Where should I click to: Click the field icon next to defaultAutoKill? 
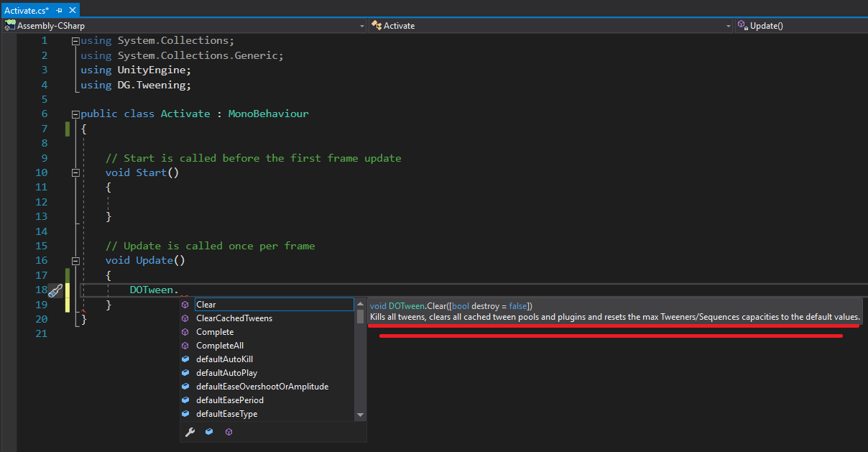pos(186,359)
